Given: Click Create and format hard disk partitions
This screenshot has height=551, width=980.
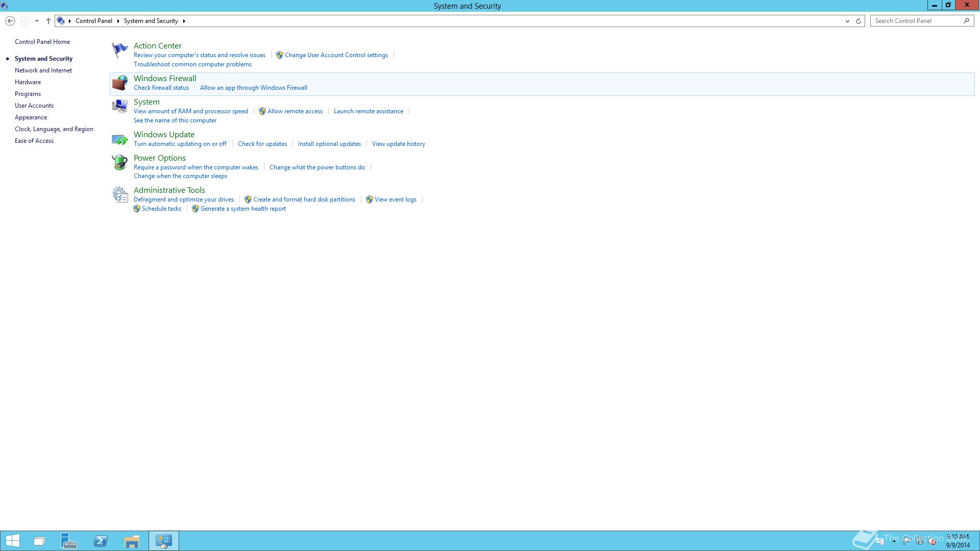Looking at the screenshot, I should 304,199.
